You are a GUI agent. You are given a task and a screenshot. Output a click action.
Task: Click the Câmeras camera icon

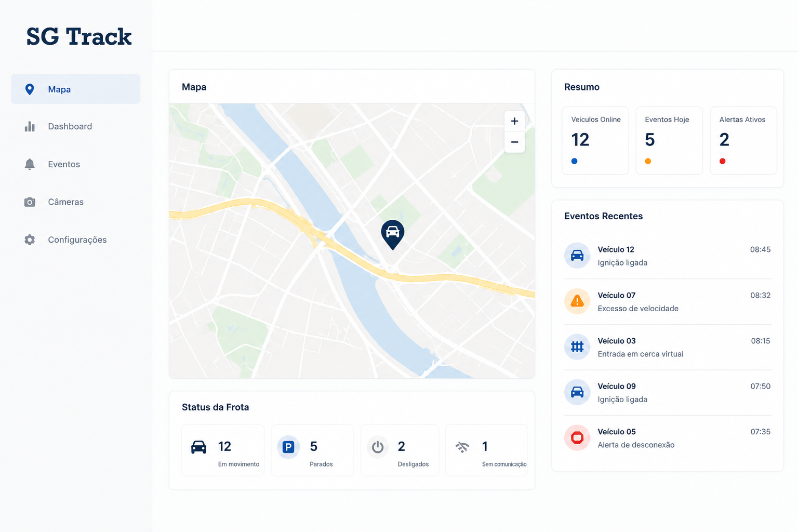[30, 202]
